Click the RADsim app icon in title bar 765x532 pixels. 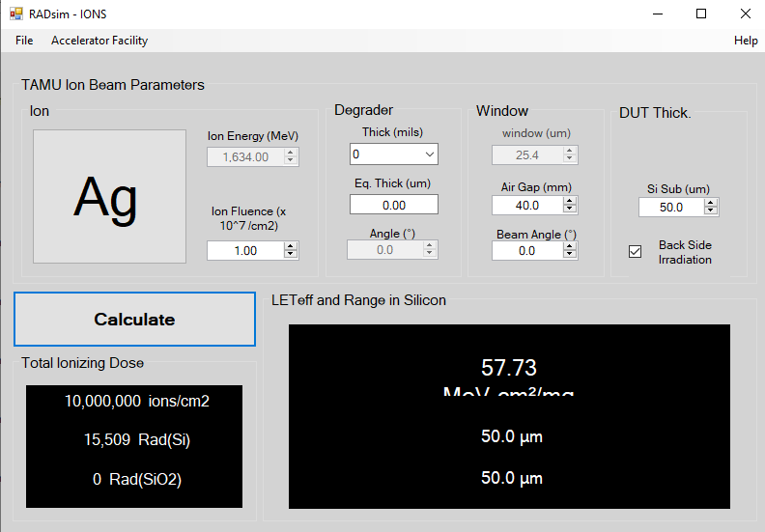16,14
